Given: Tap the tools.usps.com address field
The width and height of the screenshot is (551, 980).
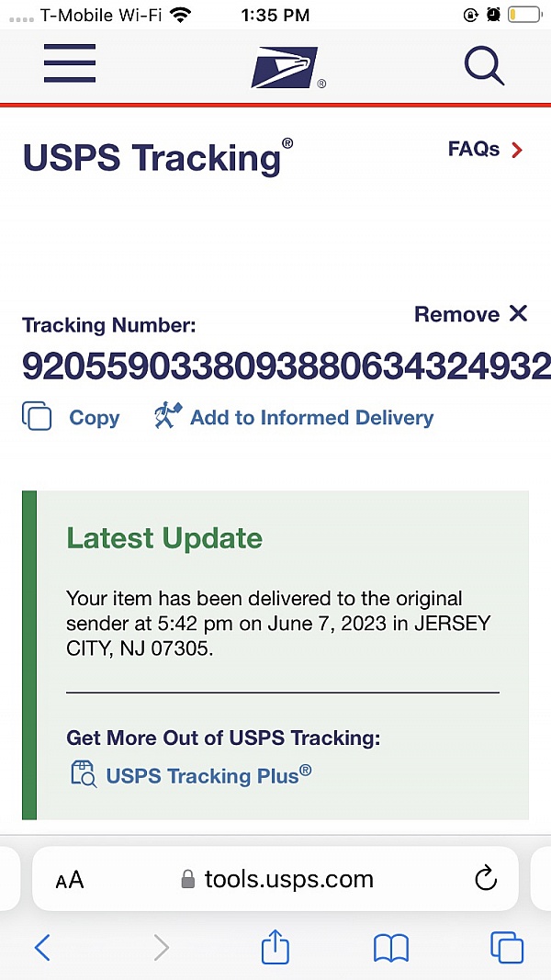Looking at the screenshot, I should click(x=288, y=879).
